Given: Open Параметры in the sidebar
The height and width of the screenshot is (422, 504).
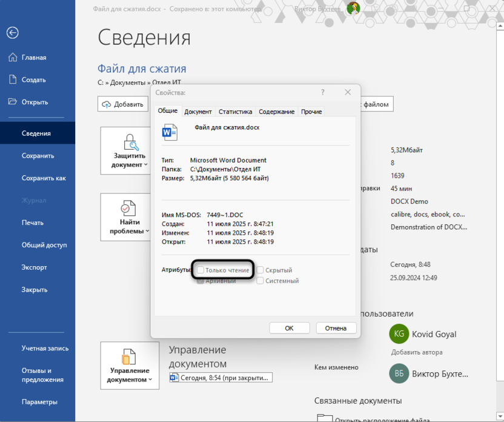Looking at the screenshot, I should click(38, 402).
